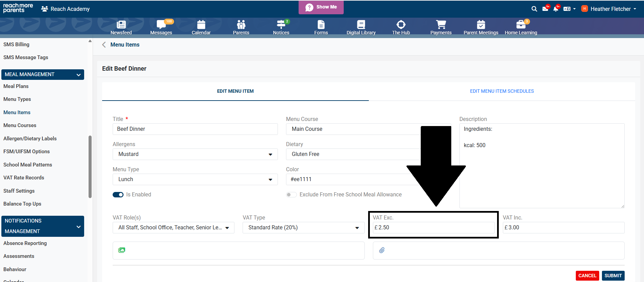Toggle Exclude From Free School Meal Allowance

click(x=291, y=195)
